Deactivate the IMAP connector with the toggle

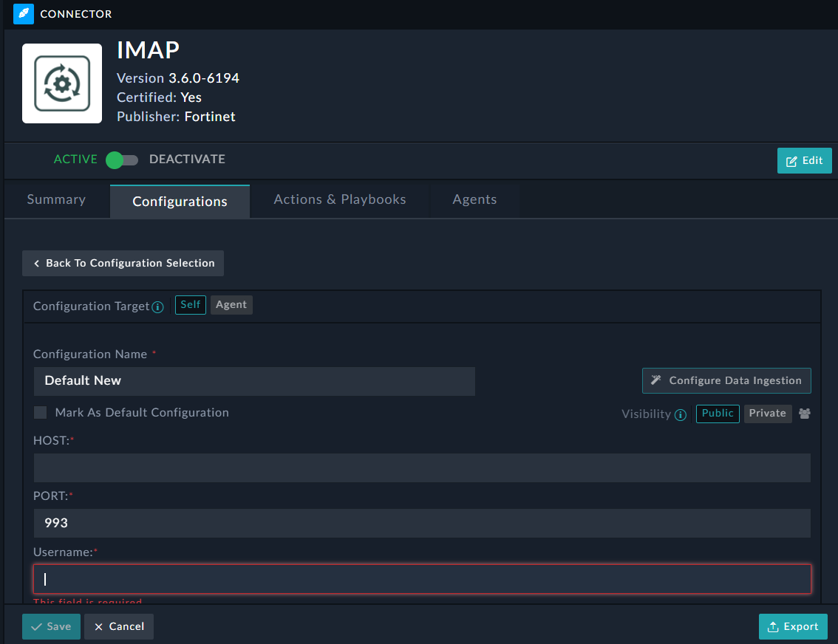pos(121,160)
